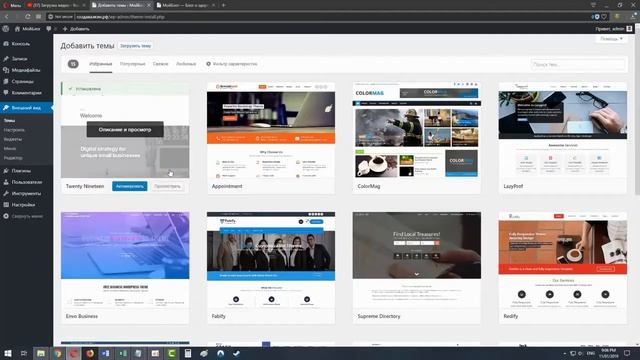Screen dimensions: 640x360
Task: Click Описание и просмотр on Twenty Nineteen
Action: tap(125, 130)
